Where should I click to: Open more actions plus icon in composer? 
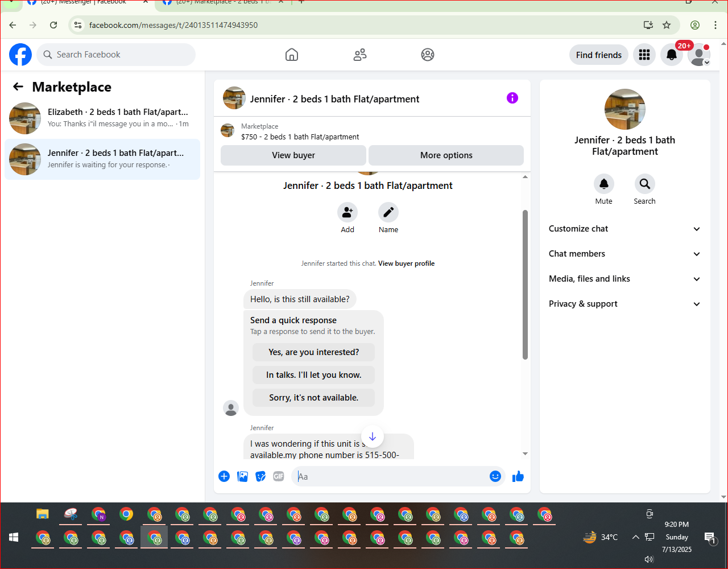click(224, 476)
